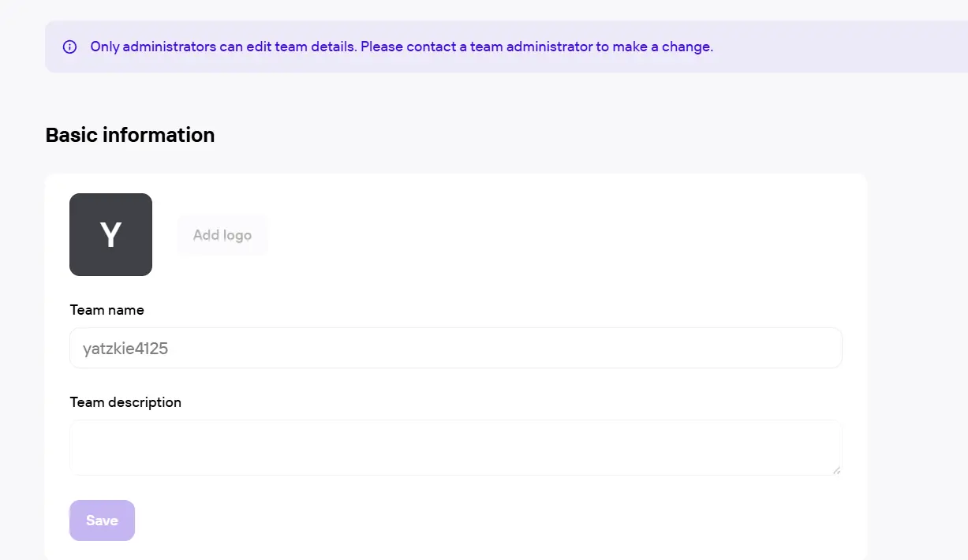Click the Save button
Screen dimensions: 968x560
tap(102, 521)
